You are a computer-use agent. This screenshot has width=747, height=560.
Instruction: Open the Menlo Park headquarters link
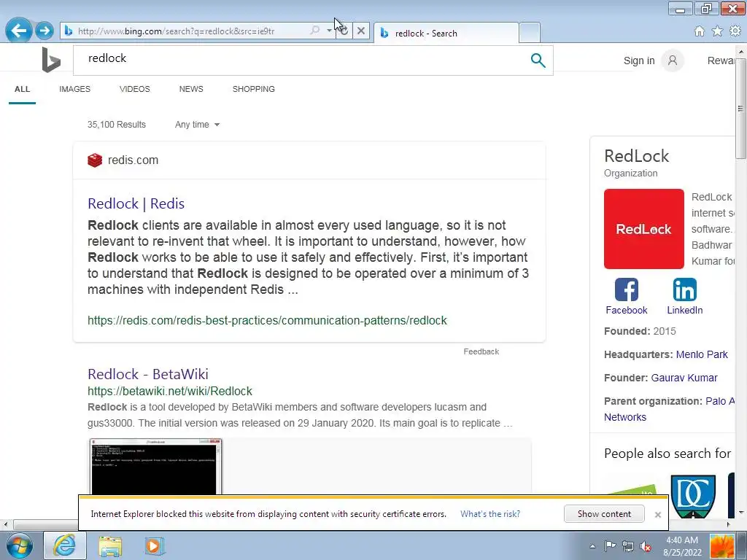pos(702,354)
